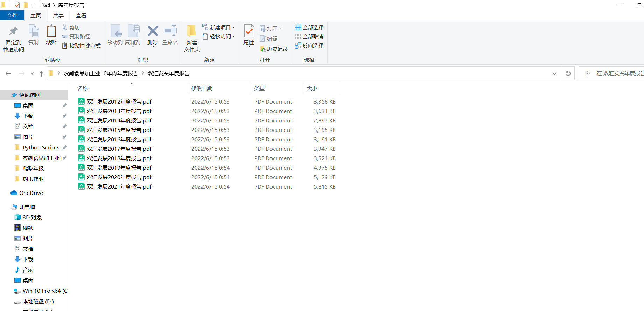This screenshot has width=644, height=311.
Task: Select file 双汇发展2013年度报告.pdf
Action: click(x=119, y=111)
